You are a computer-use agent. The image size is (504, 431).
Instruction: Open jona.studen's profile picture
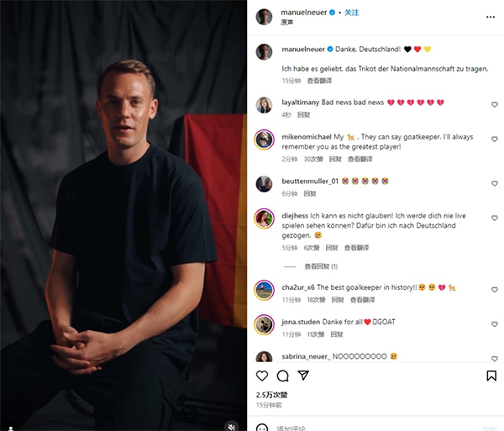click(x=264, y=325)
